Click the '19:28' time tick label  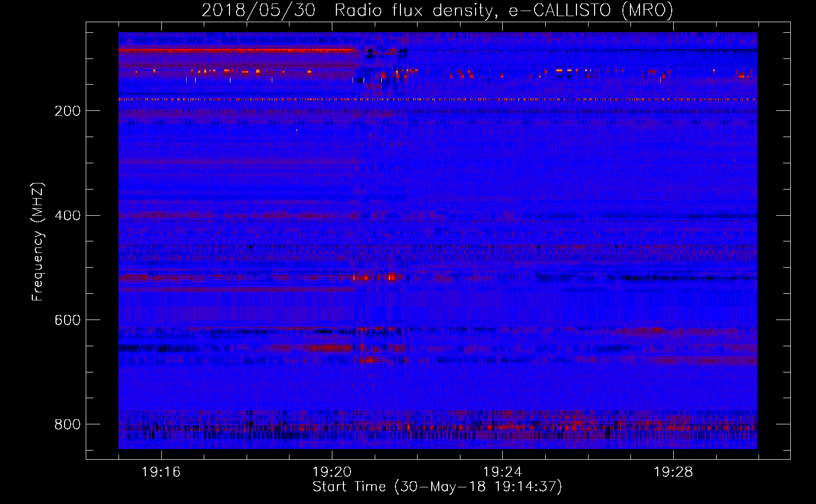[674, 472]
